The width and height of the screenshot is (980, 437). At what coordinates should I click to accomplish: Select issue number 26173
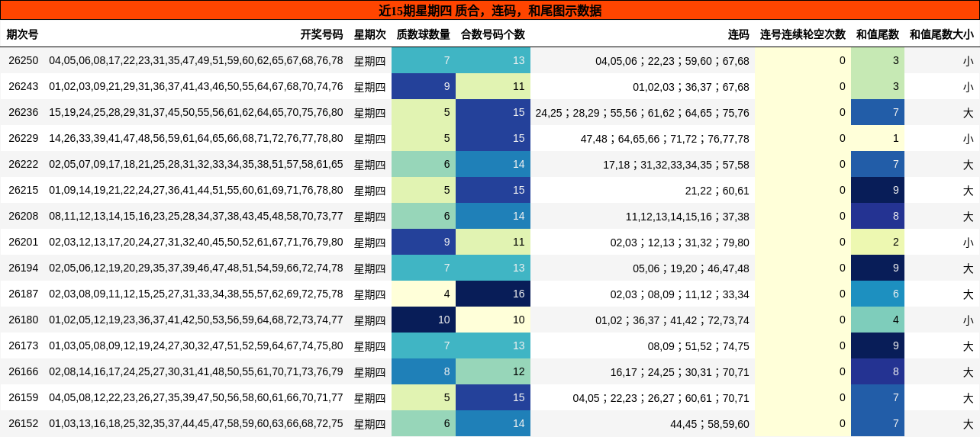23,345
